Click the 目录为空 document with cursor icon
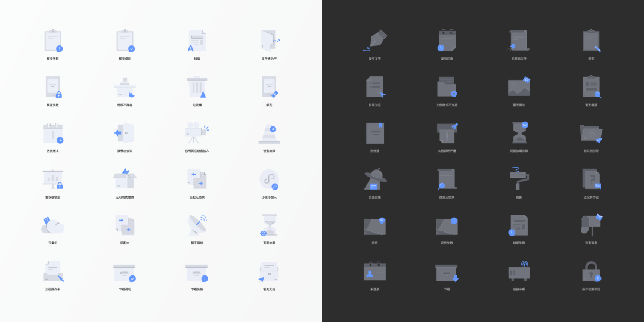The width and height of the screenshot is (644, 322). point(376,87)
